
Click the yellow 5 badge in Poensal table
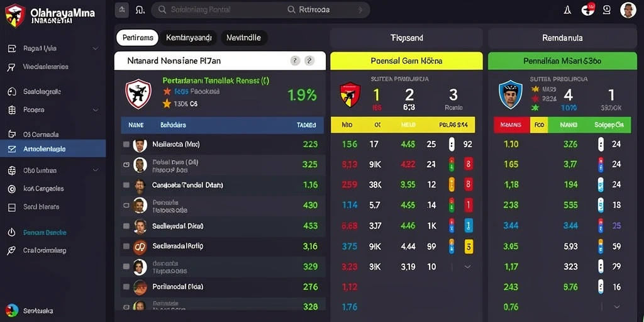click(469, 247)
